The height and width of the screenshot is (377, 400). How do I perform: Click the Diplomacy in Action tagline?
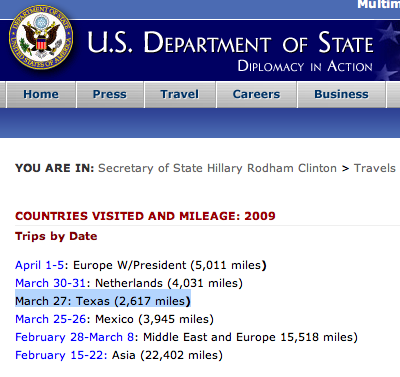point(305,66)
